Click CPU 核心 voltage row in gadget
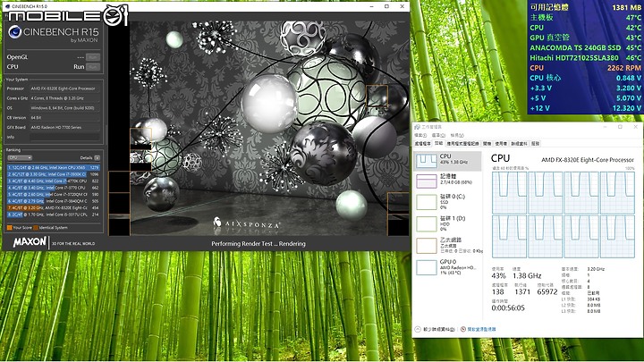Viewport: 644px width, 362px height. 585,78
